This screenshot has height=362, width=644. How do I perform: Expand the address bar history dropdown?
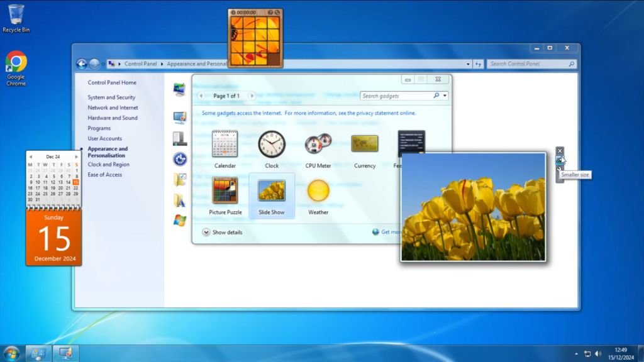(468, 64)
